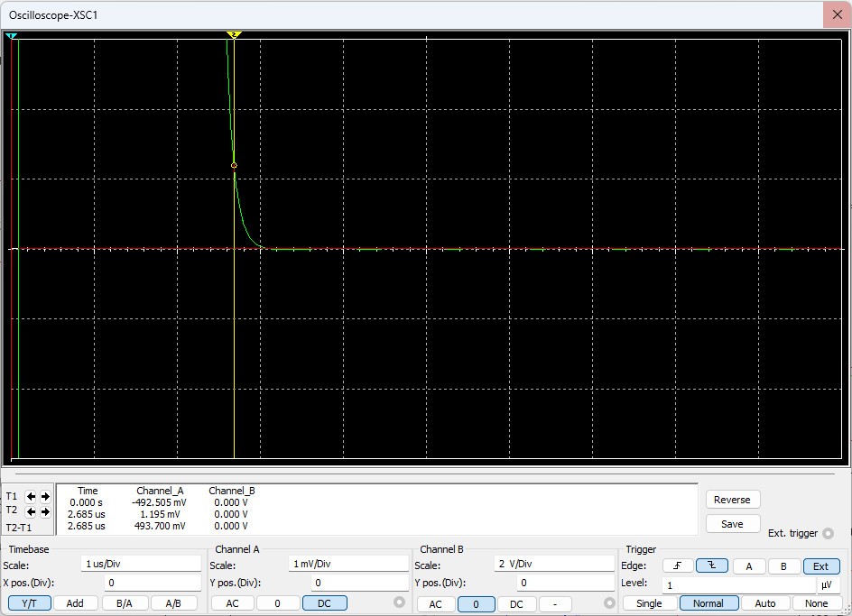Move cursor T1 left with arrow
This screenshot has width=852, height=616.
pyautogui.click(x=31, y=497)
